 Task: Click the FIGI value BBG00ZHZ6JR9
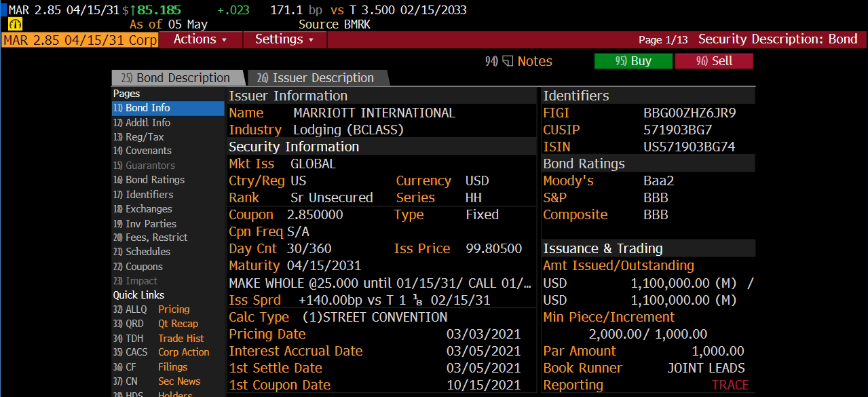(x=690, y=113)
